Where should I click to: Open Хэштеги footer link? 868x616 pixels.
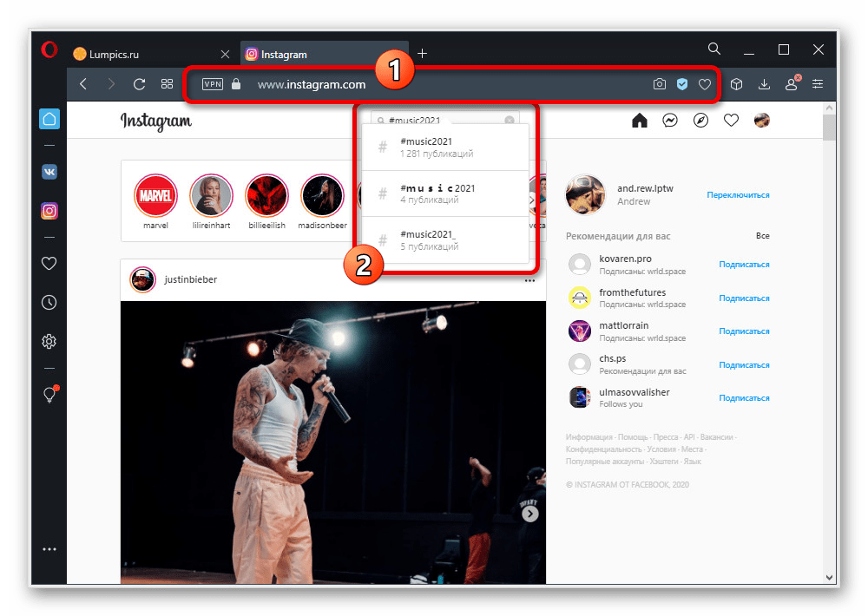coord(664,462)
